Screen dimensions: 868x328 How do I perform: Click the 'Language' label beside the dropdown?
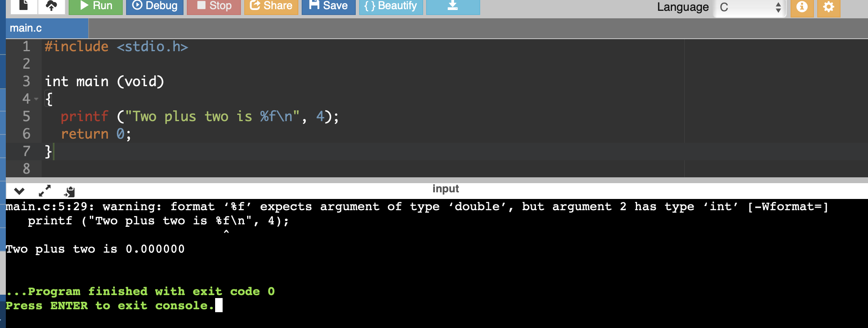683,7
